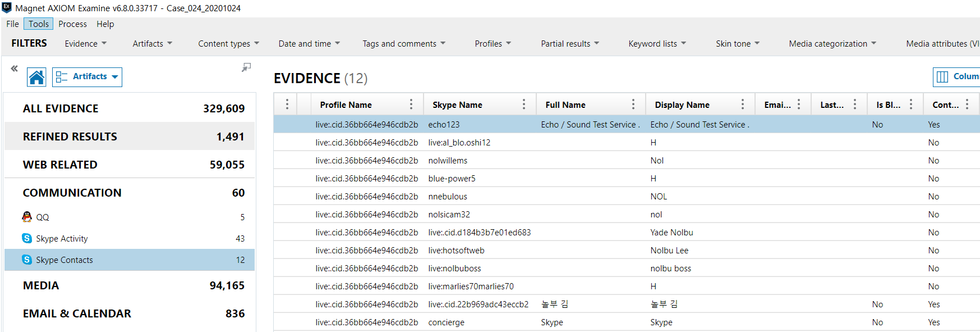Open the Full Name column options menu

tap(633, 104)
